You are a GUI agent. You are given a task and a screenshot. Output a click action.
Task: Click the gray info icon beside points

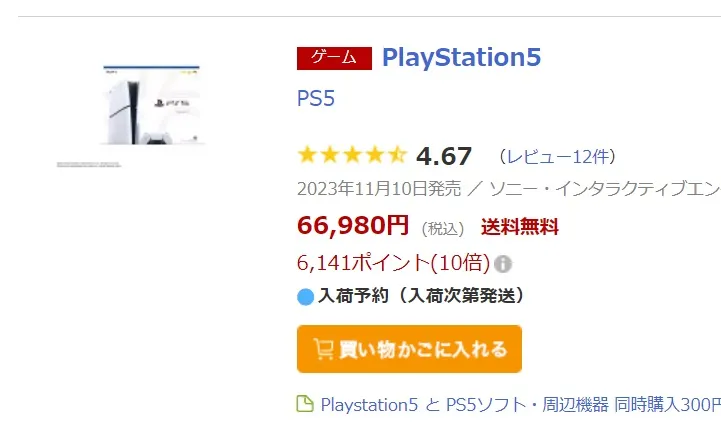tap(503, 264)
